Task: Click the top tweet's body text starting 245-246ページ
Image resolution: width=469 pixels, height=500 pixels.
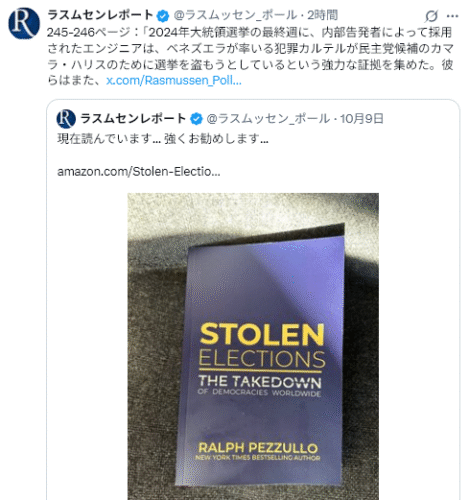Action: [x=250, y=56]
